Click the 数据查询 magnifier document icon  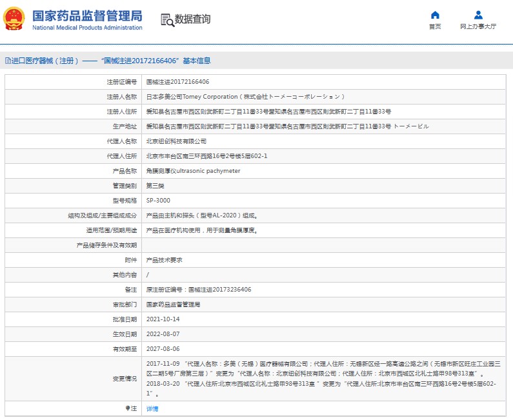pyautogui.click(x=167, y=20)
